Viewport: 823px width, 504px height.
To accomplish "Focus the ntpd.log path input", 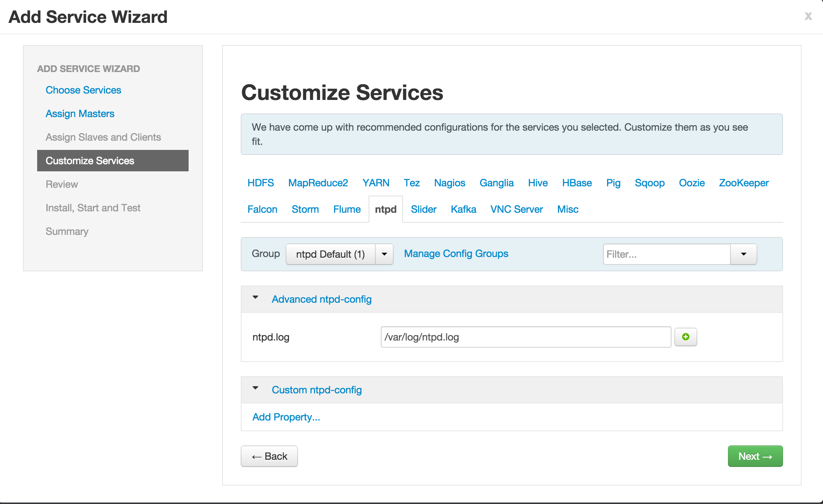I will (x=526, y=337).
